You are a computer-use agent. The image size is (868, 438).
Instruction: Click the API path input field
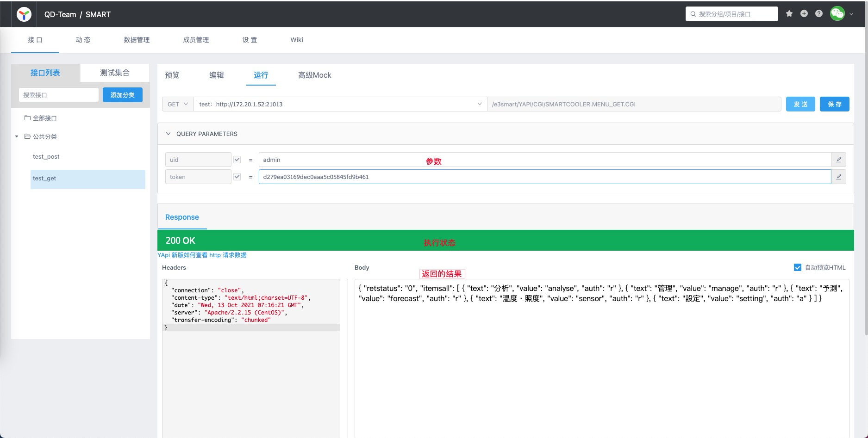pos(634,104)
